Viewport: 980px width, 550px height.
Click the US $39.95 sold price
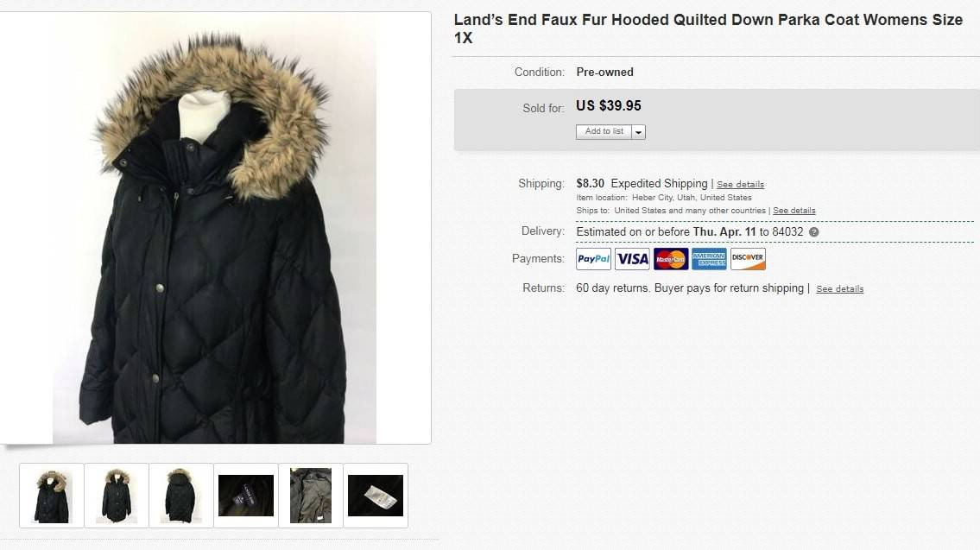[x=608, y=105]
